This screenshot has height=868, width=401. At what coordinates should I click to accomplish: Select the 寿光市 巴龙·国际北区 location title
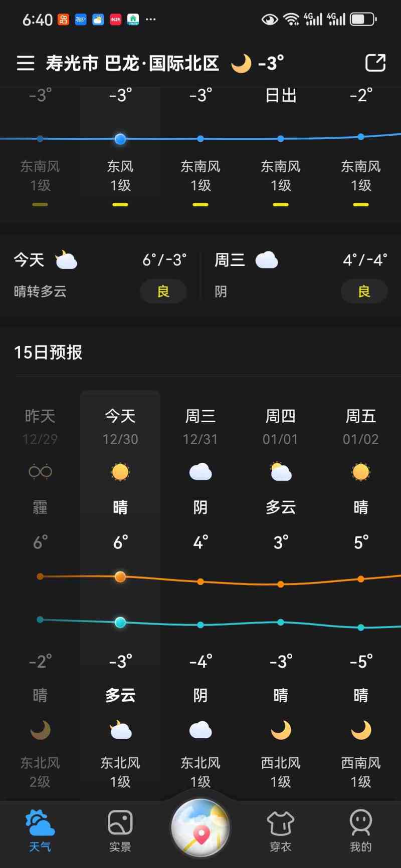coord(133,64)
